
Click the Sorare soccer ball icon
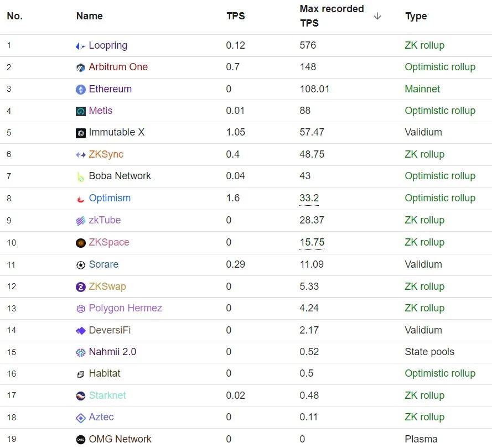[x=81, y=265]
